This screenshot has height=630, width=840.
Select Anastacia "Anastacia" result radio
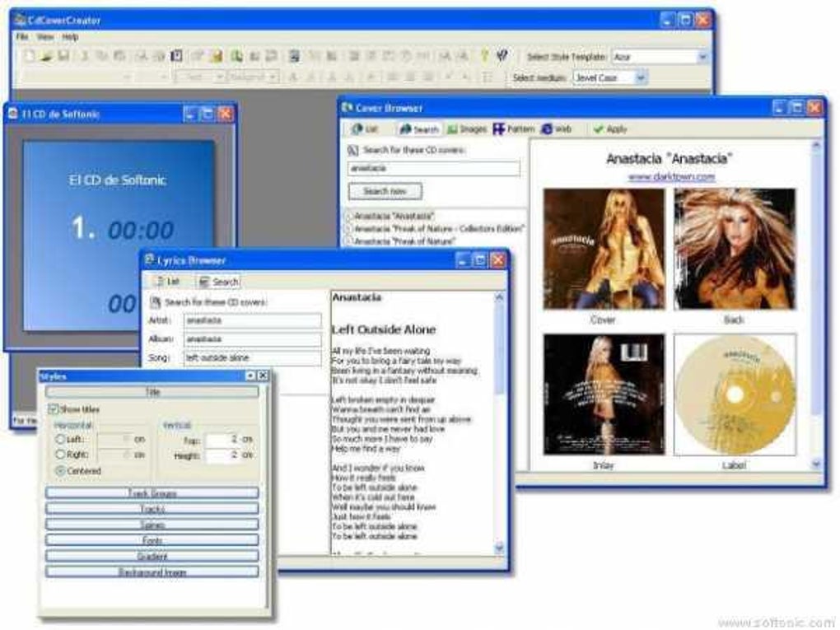tap(348, 216)
